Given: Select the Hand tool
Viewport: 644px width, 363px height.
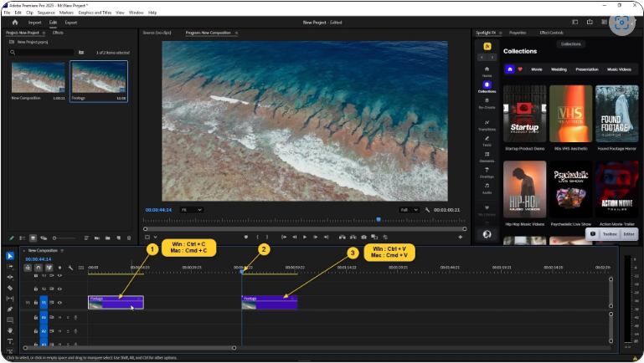Looking at the screenshot, I should click(10, 330).
